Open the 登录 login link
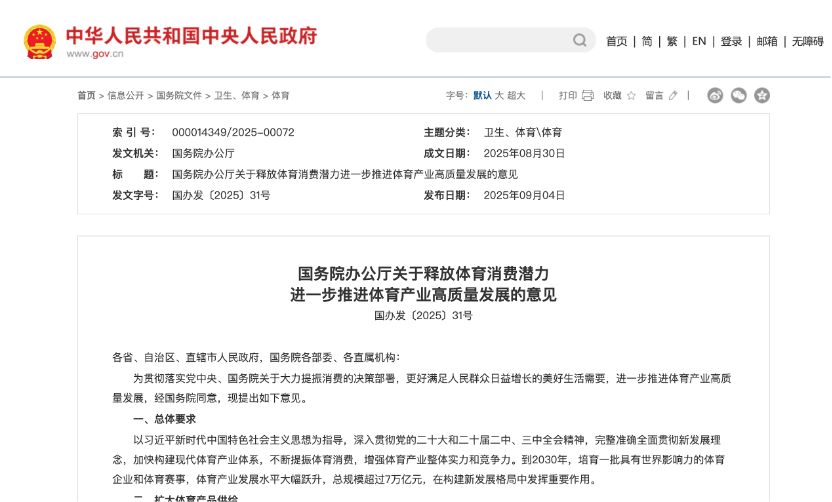This screenshot has width=832, height=502. point(732,41)
